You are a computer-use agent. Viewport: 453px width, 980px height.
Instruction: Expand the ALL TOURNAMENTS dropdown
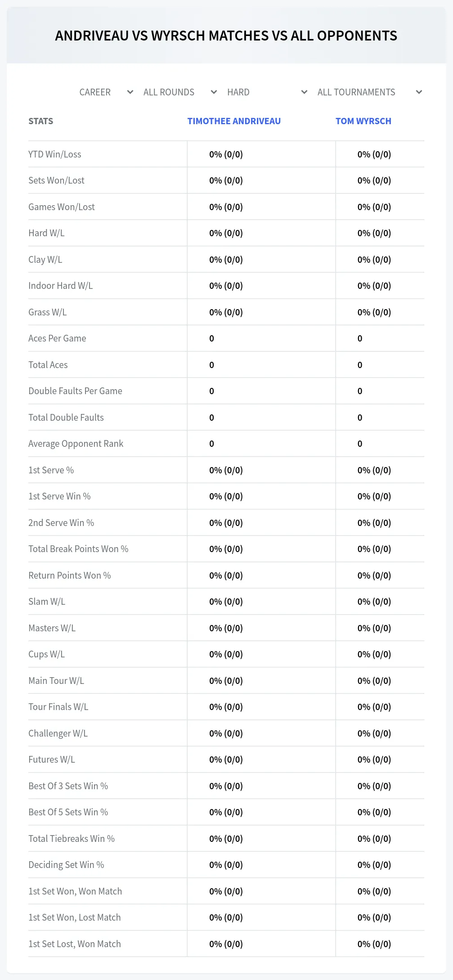click(x=370, y=92)
